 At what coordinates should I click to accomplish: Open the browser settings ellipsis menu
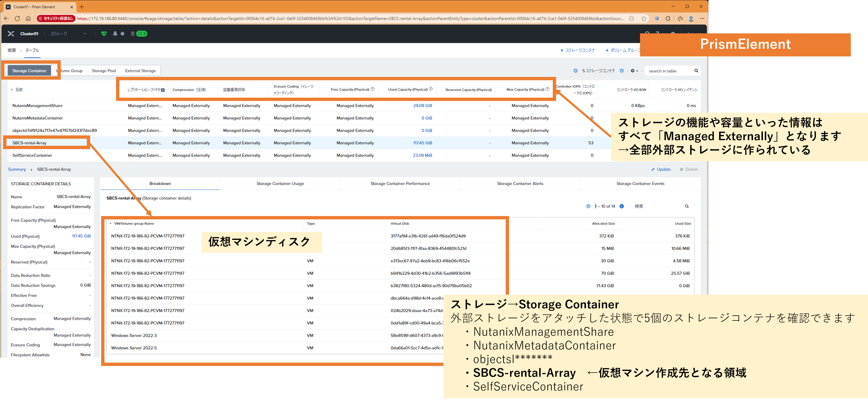(x=702, y=18)
